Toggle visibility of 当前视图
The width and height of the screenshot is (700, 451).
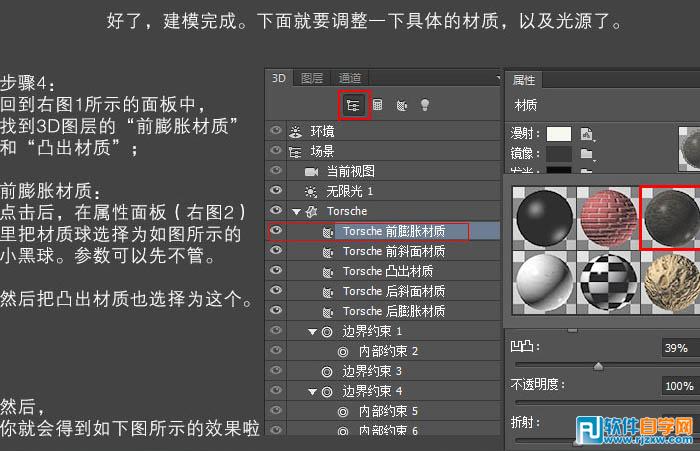[276, 170]
